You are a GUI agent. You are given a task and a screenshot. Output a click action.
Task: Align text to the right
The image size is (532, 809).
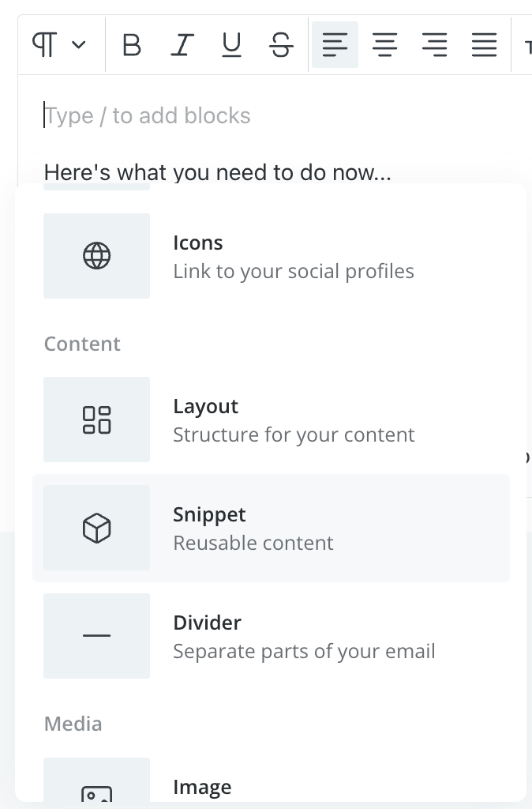pos(435,45)
